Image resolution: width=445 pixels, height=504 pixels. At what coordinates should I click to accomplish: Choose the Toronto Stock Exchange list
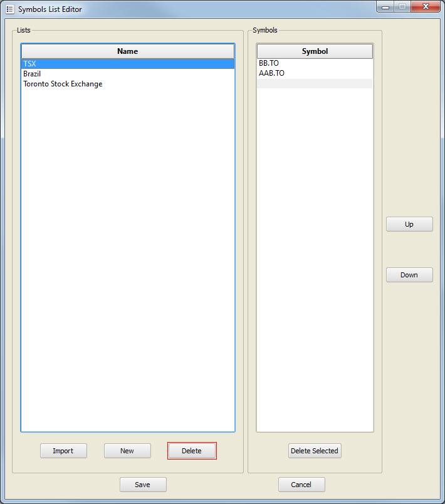pos(63,84)
